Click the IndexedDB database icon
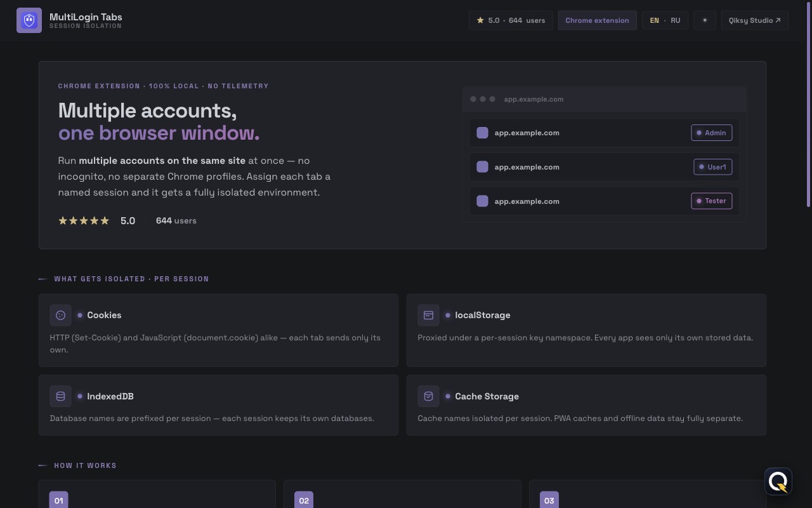812x508 pixels. point(60,396)
